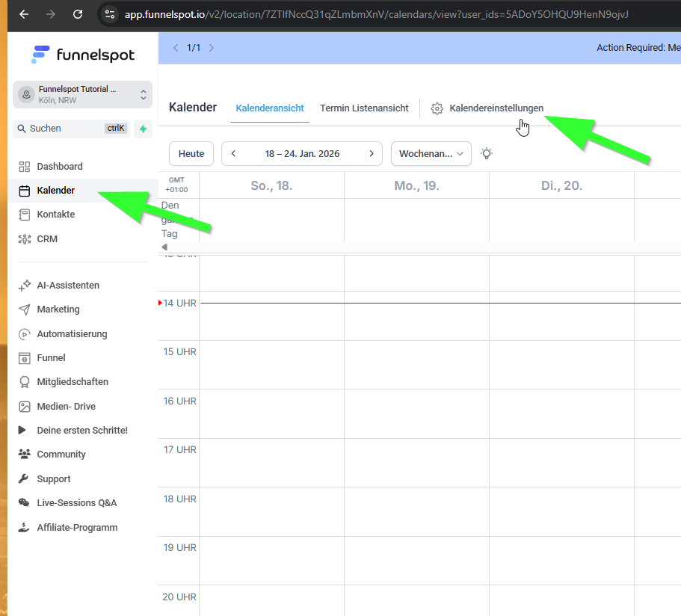Open Medien- Drive in the sidebar
The image size is (681, 616).
(66, 406)
